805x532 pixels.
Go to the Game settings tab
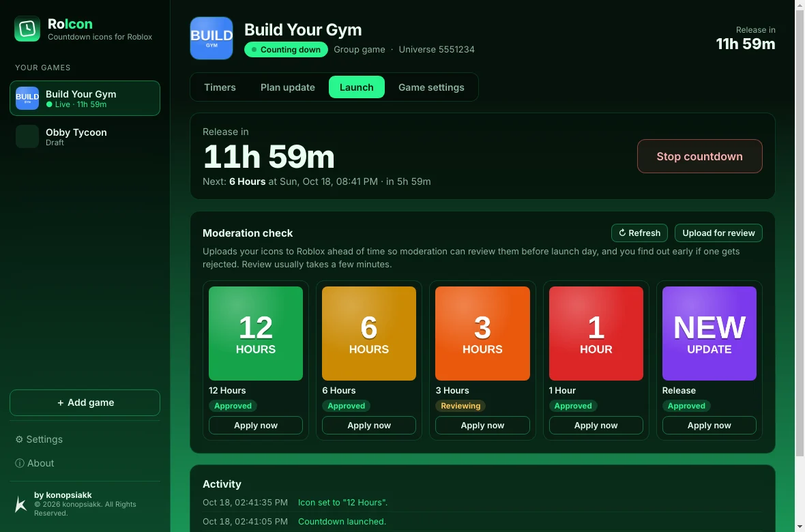431,87
